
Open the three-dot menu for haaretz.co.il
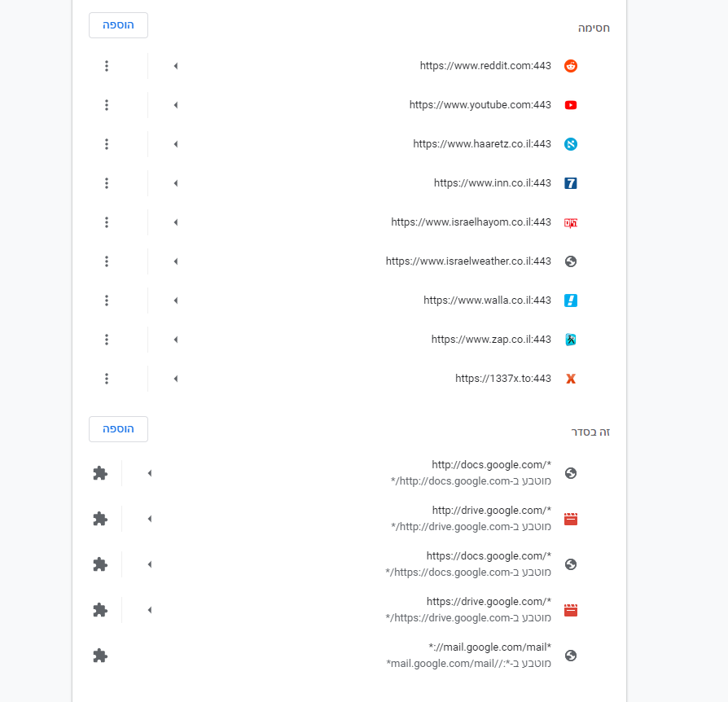(x=107, y=144)
